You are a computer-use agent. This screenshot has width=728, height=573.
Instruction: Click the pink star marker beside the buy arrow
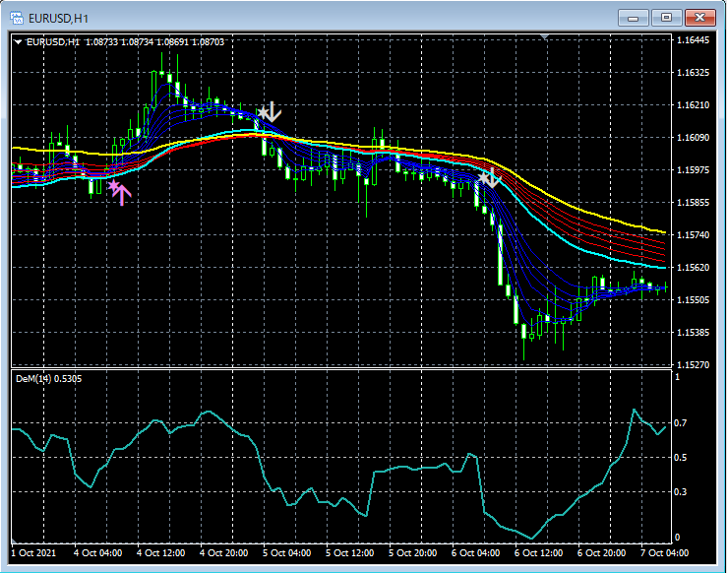point(113,186)
